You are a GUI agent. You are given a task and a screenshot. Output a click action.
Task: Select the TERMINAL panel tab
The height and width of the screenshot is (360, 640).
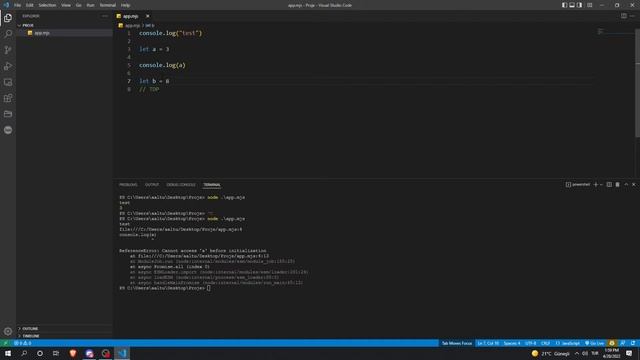(x=212, y=185)
